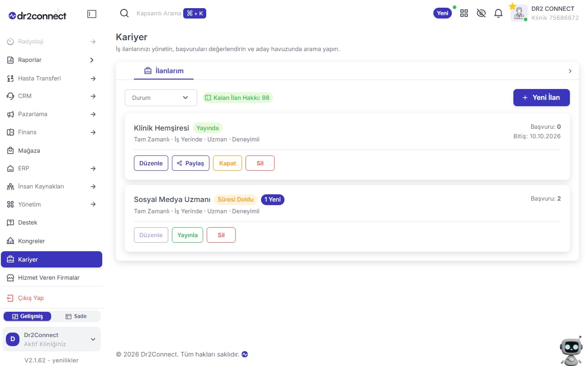Open the Dr2Connect active clinic selector

click(52, 339)
